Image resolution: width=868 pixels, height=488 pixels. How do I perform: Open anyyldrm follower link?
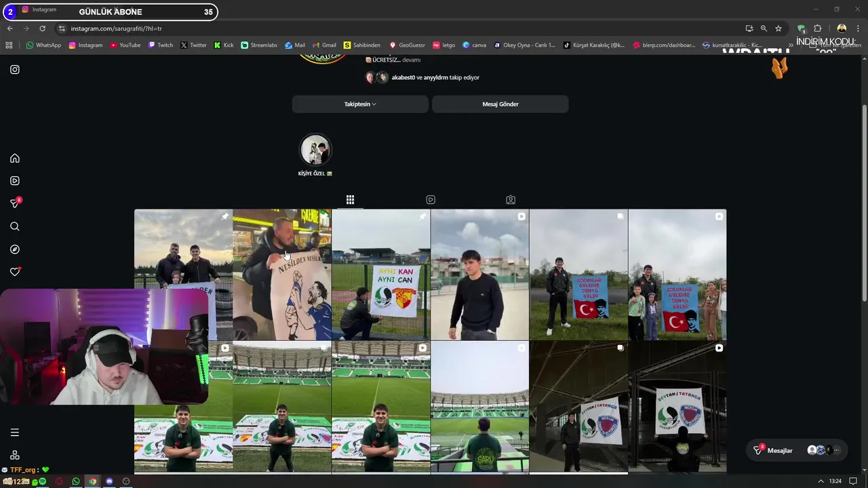click(436, 77)
